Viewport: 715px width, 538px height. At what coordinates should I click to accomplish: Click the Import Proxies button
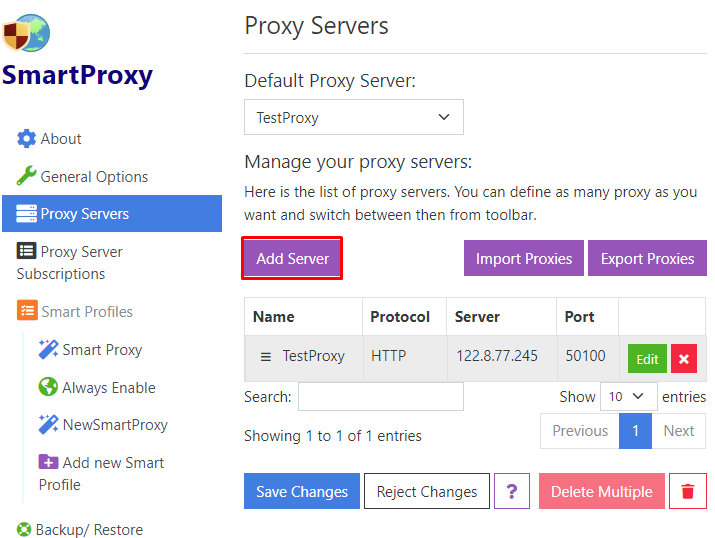[x=523, y=259]
